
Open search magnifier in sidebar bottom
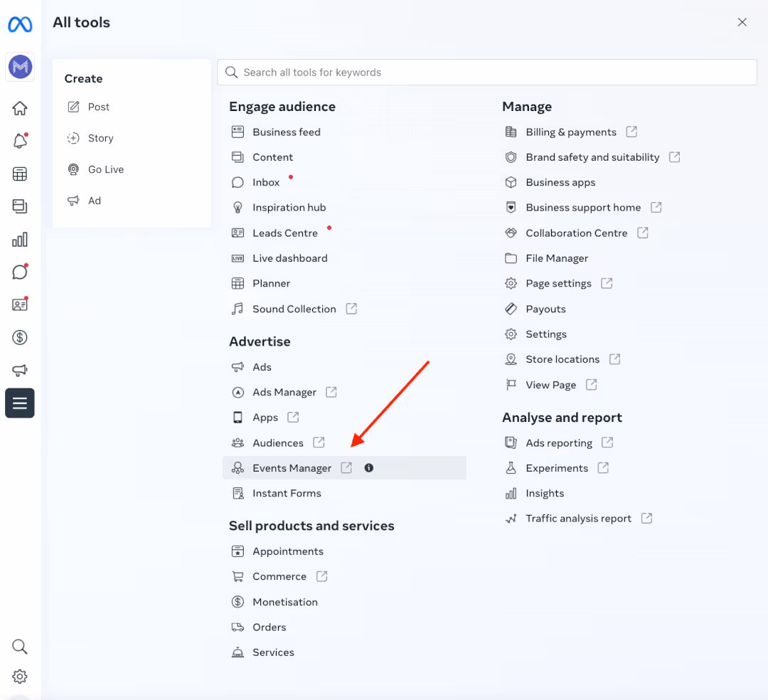coord(20,647)
